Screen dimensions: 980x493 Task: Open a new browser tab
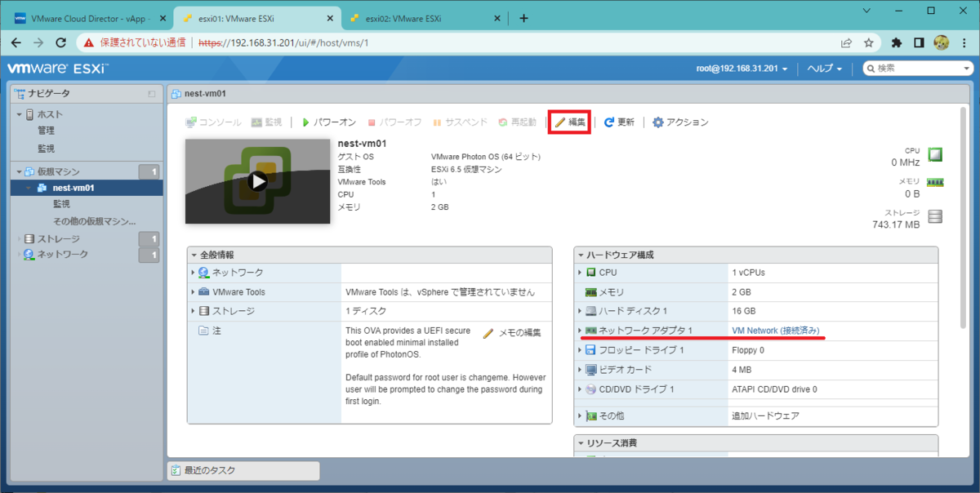pos(523,18)
